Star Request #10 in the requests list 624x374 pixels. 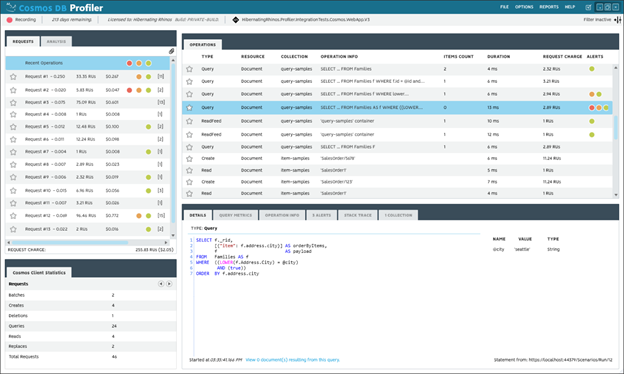coord(13,191)
